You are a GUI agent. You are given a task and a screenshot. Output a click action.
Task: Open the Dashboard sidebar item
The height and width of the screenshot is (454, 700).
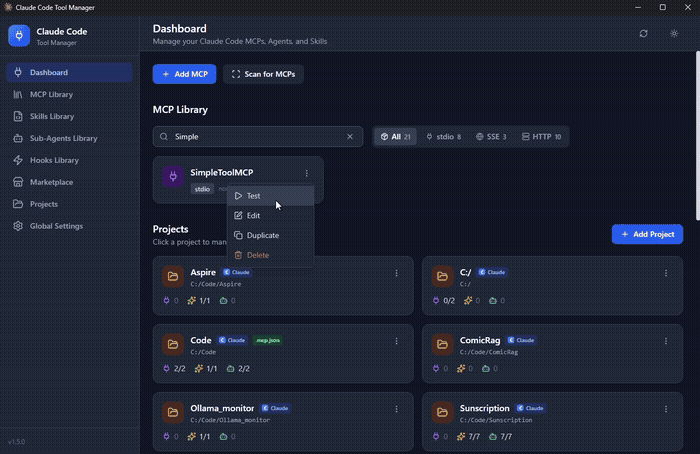(69, 72)
